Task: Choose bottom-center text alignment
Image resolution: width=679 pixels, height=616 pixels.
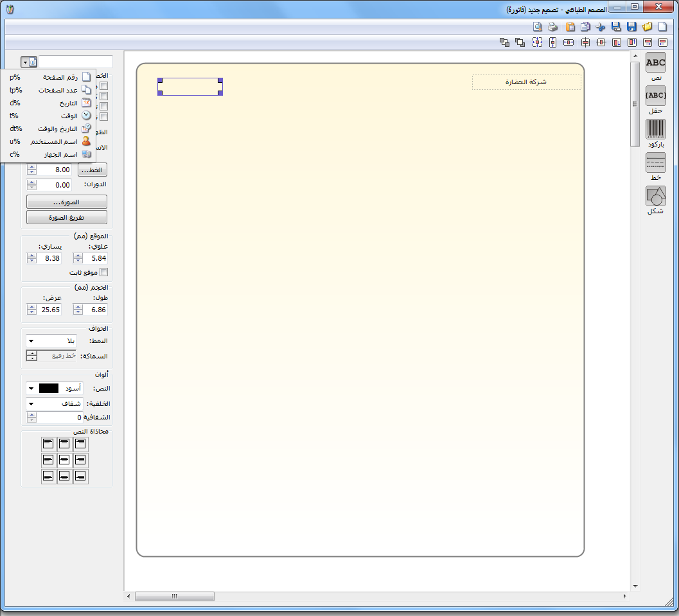Action: [64, 476]
